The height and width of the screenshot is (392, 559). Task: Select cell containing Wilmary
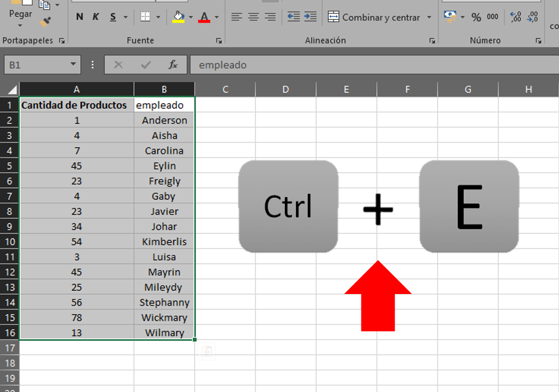164,332
